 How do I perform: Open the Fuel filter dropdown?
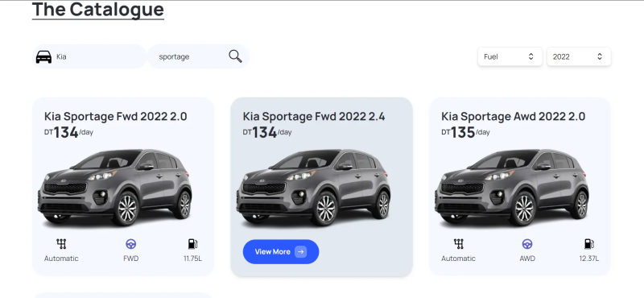click(x=510, y=56)
